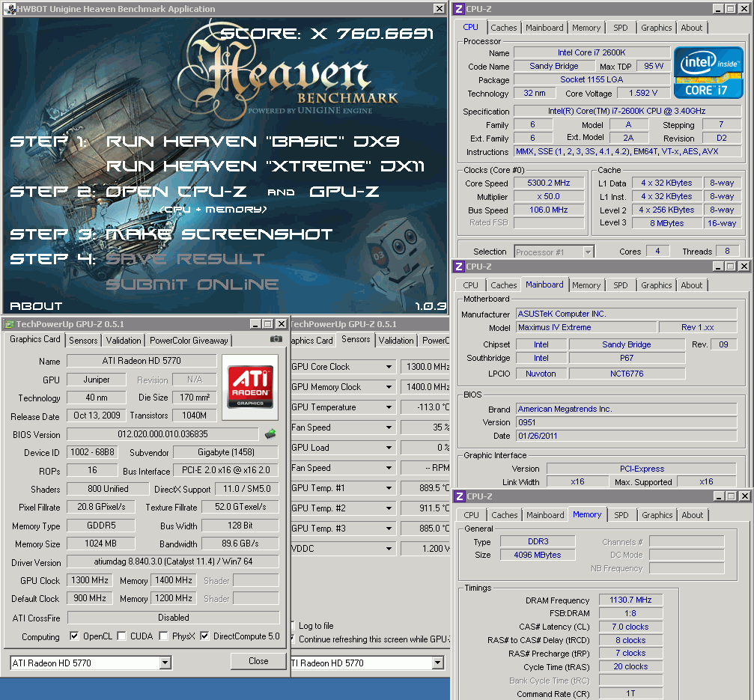The image size is (754, 700).
Task: Toggle the OpenCL checkbox
Action: pos(74,636)
